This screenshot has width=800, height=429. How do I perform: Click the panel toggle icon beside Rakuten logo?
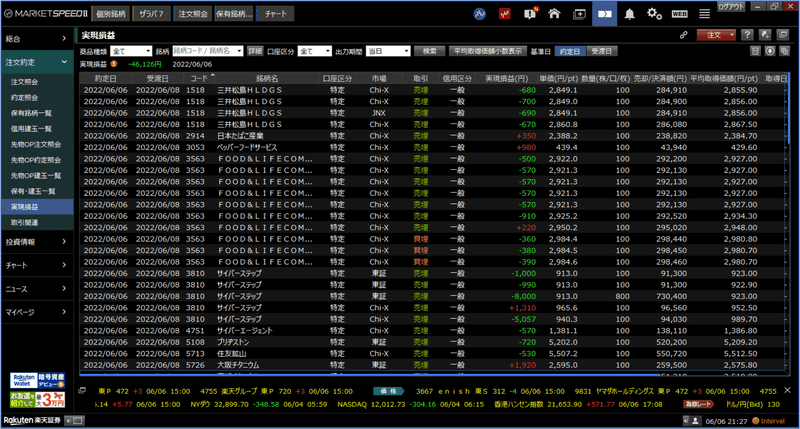[75, 421]
